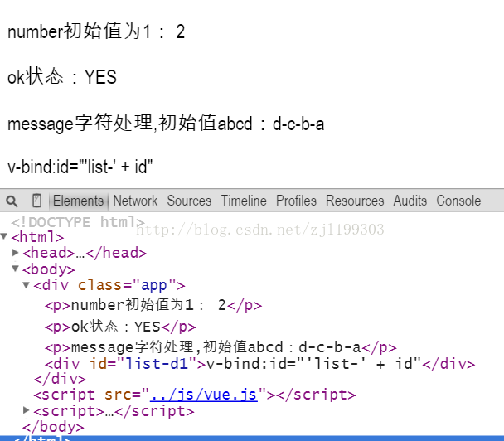Select the closing </div> tag row

[60, 380]
